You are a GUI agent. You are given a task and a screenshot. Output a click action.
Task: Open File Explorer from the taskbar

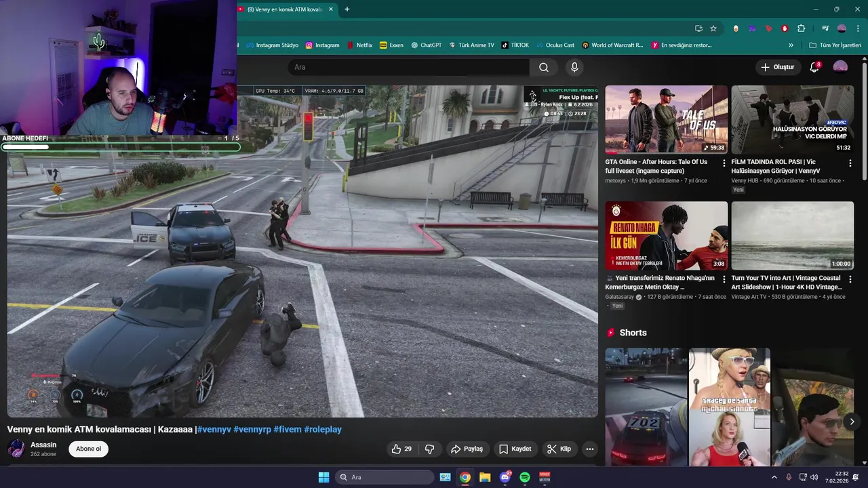pos(485,477)
